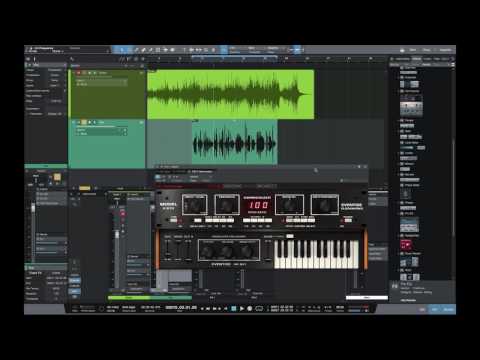Select the green audio clip waveform
Image resolution: width=480 pixels, height=360 pixels.
coord(230,94)
